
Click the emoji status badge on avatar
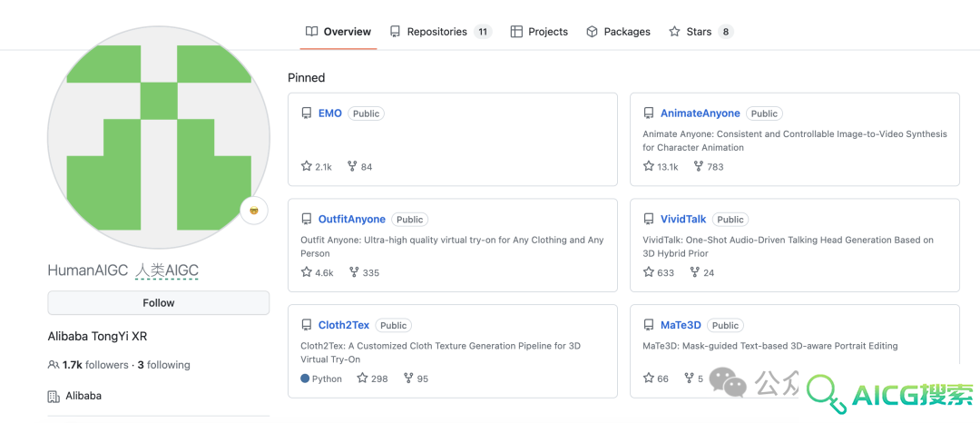coord(254,210)
